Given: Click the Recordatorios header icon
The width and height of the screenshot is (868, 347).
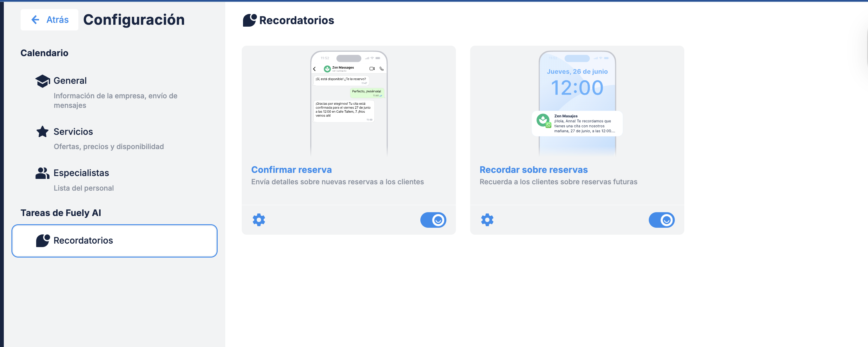Looking at the screenshot, I should (x=250, y=20).
